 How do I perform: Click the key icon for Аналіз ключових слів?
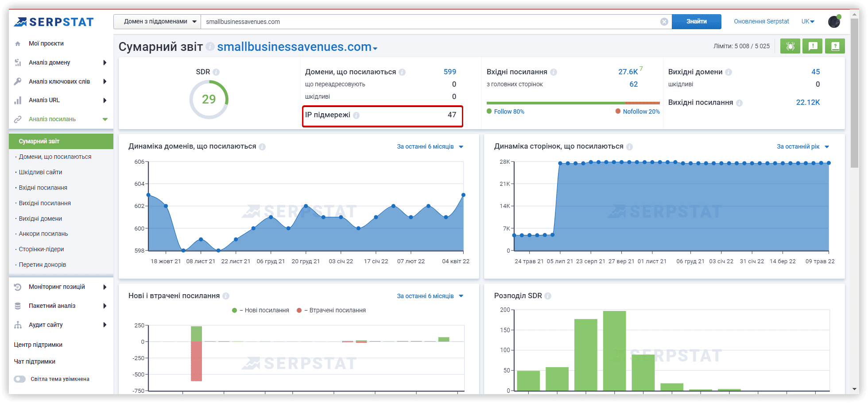pos(18,81)
